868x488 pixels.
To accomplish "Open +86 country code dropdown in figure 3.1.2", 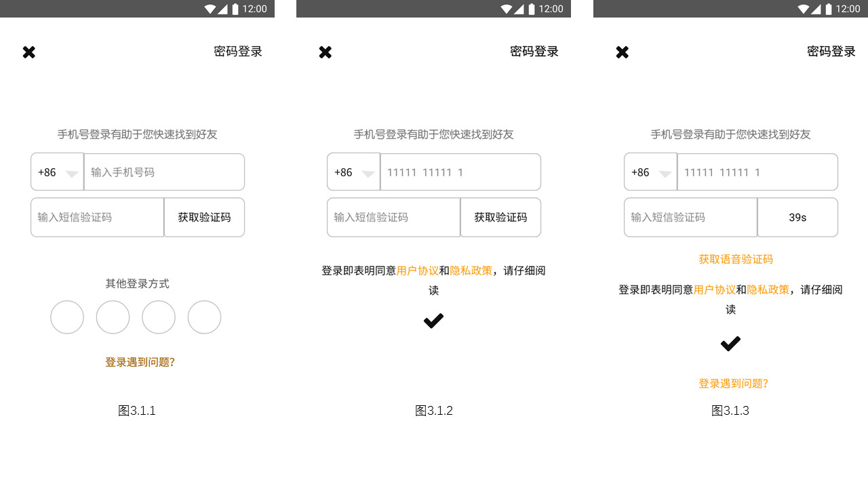I will [354, 172].
